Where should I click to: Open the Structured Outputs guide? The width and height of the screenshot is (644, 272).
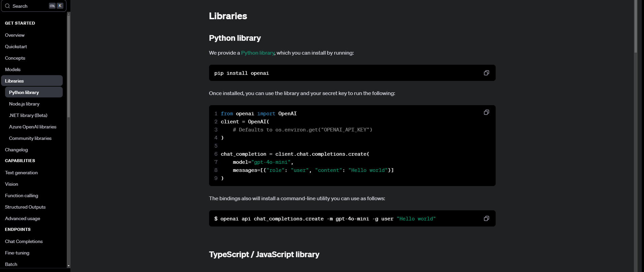click(x=25, y=207)
